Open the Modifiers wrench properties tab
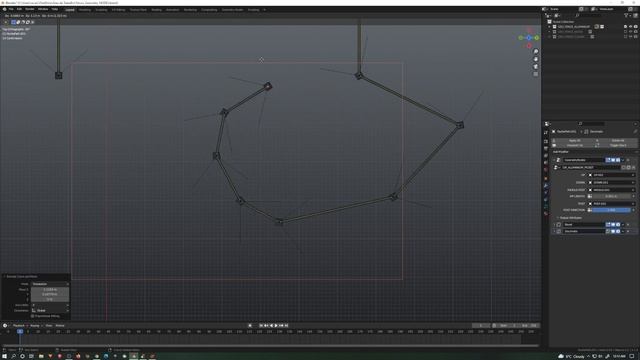 point(546,186)
